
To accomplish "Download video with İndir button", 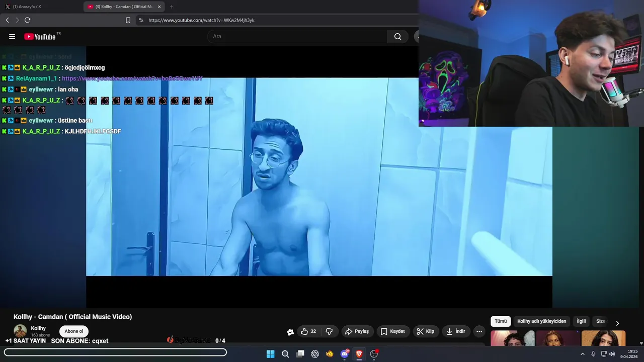I will 456,331.
